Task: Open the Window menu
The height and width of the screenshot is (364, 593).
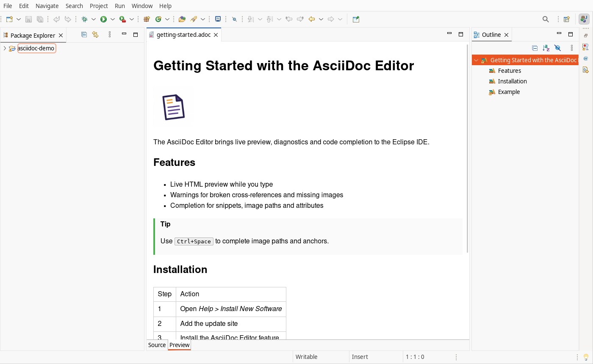Action: (142, 6)
